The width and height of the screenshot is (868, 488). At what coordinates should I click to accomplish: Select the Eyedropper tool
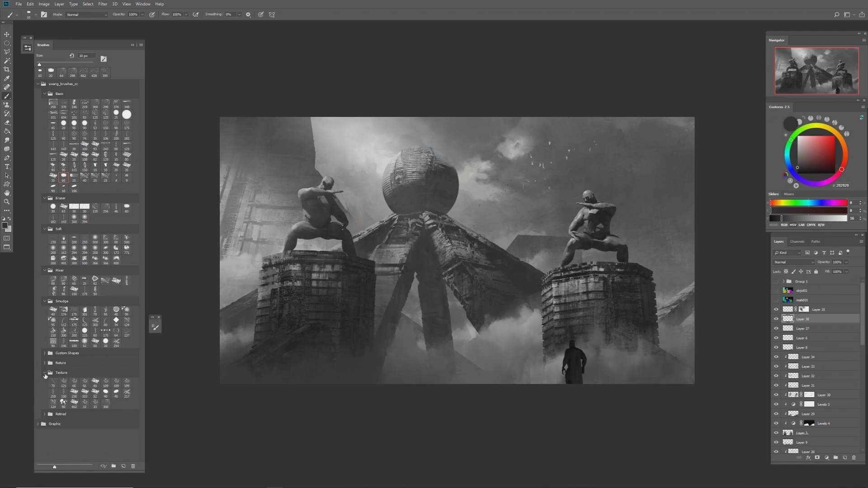(7, 79)
